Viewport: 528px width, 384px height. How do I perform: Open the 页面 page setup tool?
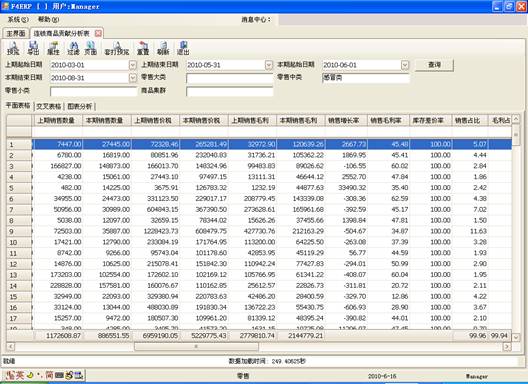tap(90, 48)
